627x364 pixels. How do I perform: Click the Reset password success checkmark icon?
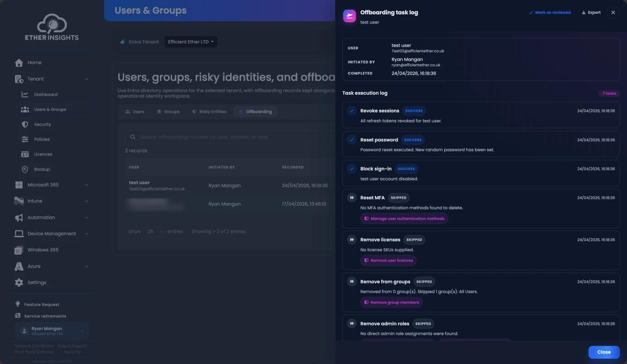point(351,140)
